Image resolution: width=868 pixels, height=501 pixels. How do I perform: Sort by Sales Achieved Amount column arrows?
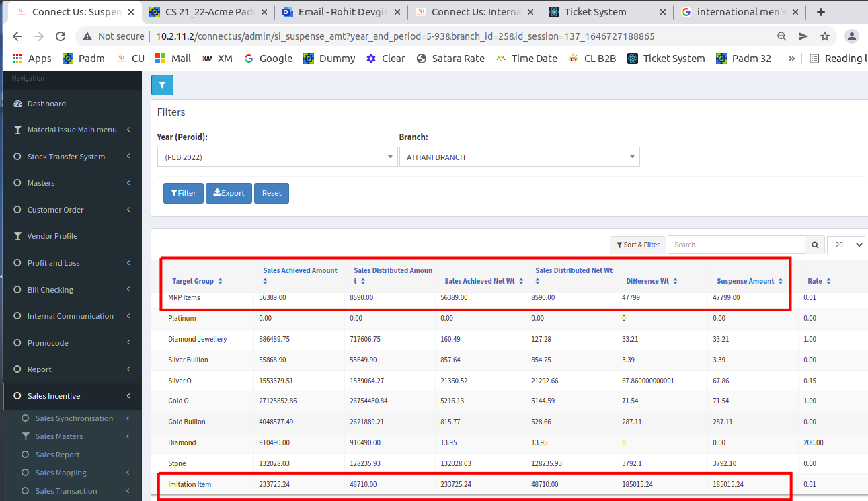(266, 281)
